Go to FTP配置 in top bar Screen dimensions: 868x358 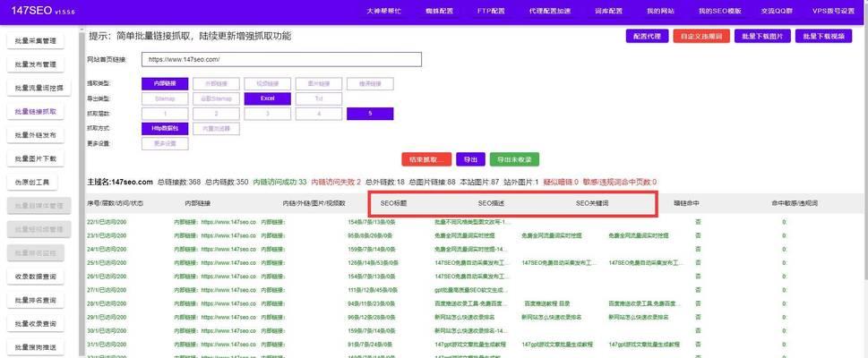coord(491,11)
